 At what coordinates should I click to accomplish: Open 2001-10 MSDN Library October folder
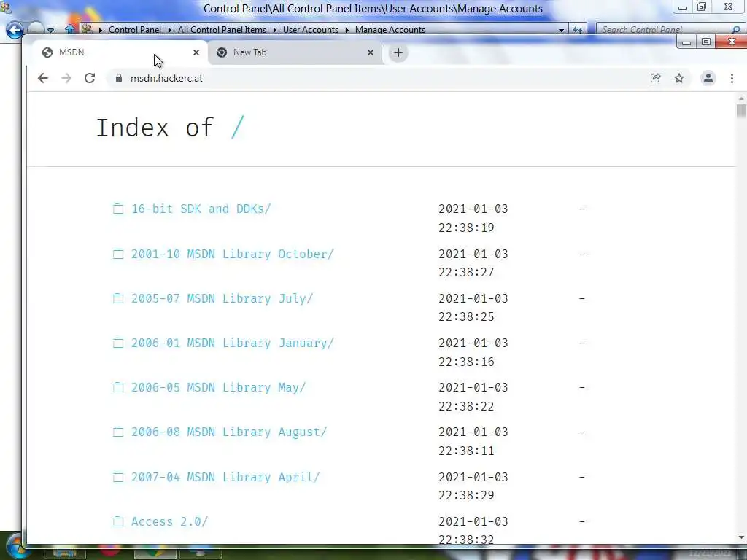[233, 254]
